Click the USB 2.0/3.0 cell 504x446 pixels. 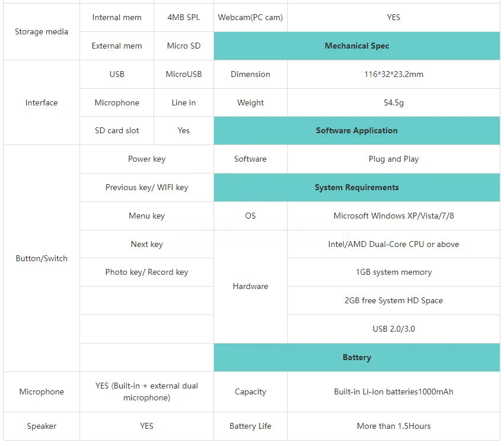coord(394,329)
